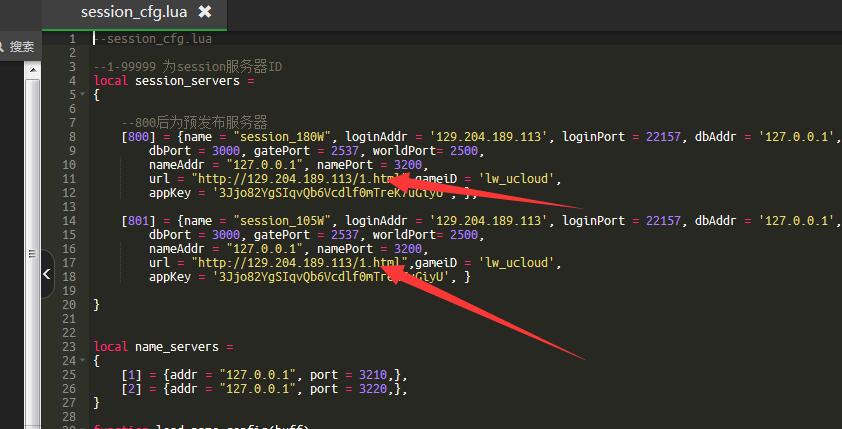Screen dimensions: 842x429
Task: Fold the session_servers block at line 5
Action: click(x=84, y=95)
